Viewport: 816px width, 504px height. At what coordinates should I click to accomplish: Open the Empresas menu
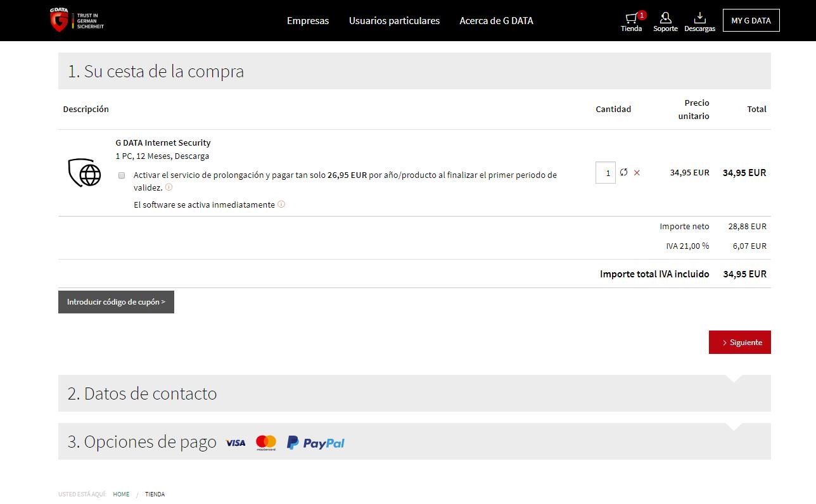[x=308, y=21]
